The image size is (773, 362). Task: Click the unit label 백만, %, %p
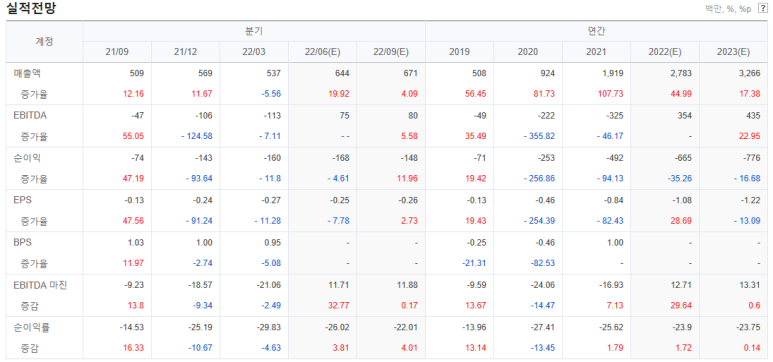coord(729,9)
